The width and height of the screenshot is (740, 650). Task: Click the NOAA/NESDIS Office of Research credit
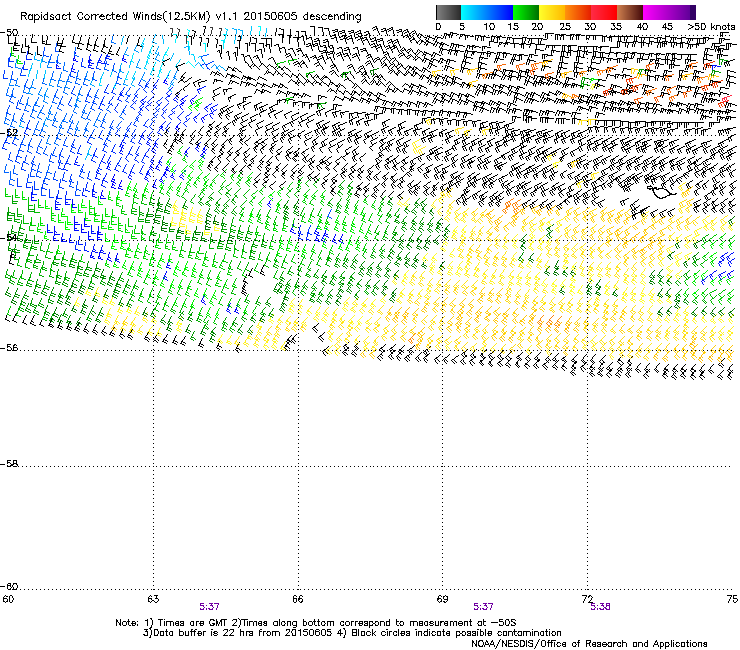(589, 644)
